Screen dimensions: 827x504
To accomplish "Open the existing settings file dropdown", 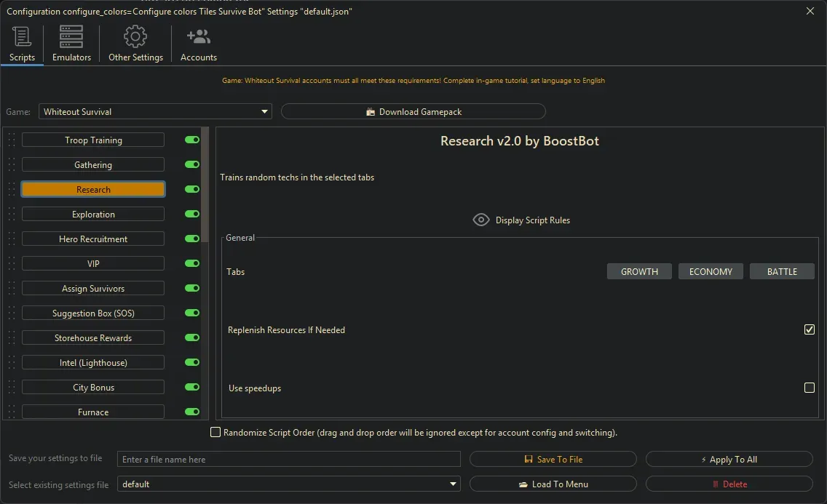I will point(453,484).
